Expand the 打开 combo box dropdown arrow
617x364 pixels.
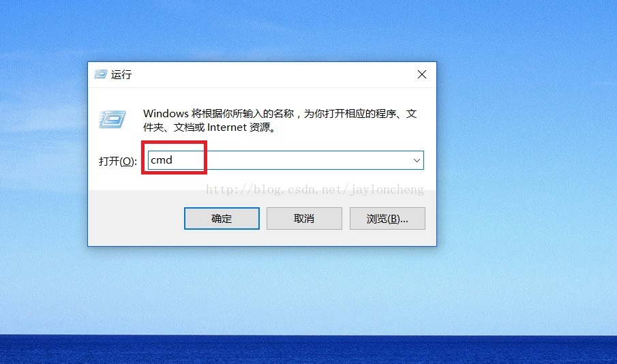click(417, 161)
